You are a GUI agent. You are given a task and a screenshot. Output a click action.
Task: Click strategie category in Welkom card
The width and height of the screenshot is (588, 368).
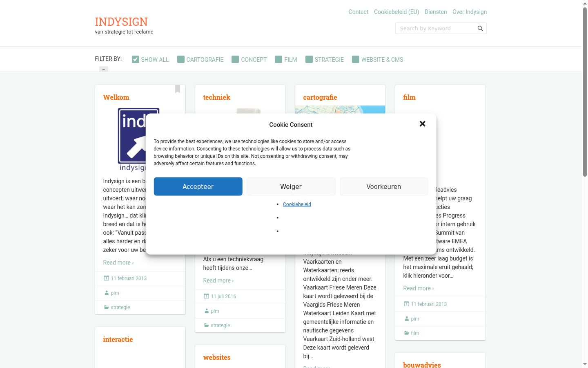point(120,307)
